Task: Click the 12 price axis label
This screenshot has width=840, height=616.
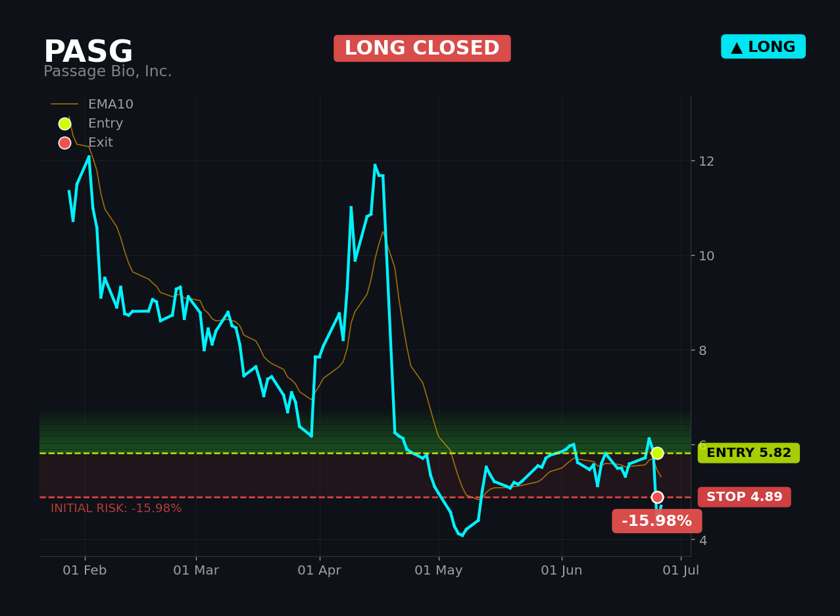Action: 706,161
